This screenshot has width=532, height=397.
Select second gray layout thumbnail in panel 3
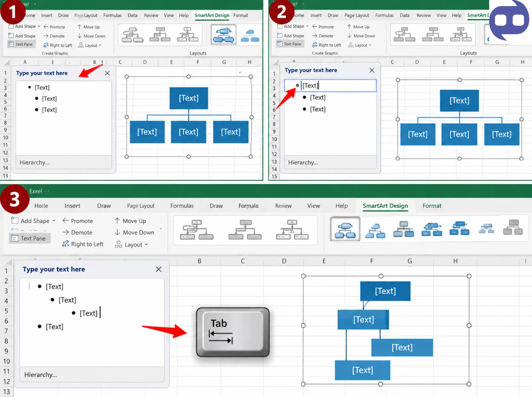click(245, 230)
